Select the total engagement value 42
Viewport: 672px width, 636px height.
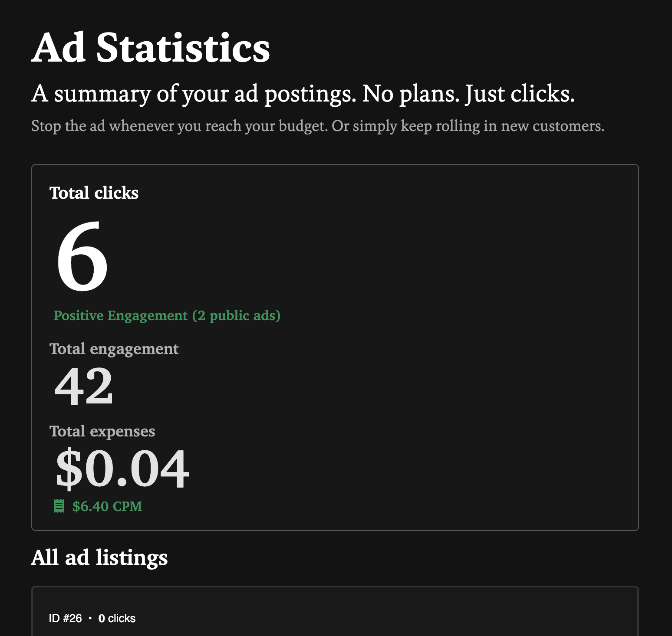pos(84,386)
